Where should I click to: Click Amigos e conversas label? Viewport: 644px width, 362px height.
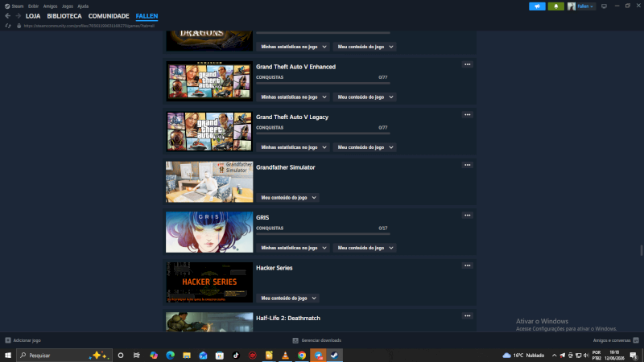coord(612,340)
